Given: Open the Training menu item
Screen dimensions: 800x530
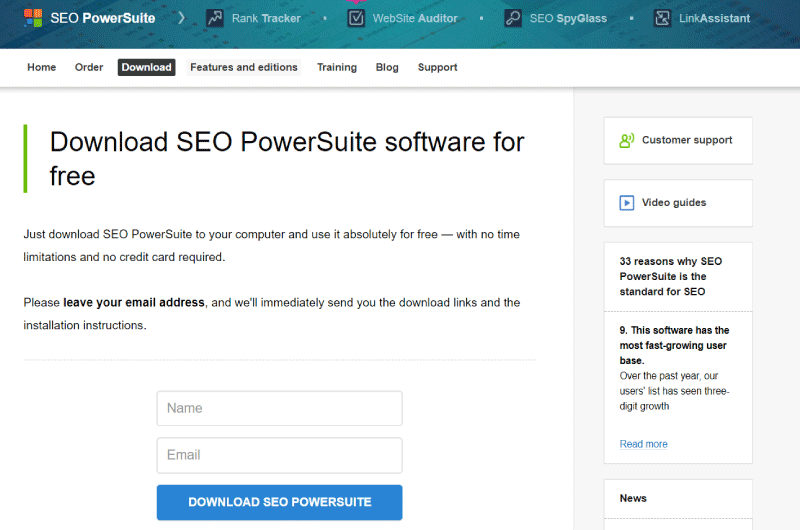Looking at the screenshot, I should (x=337, y=67).
